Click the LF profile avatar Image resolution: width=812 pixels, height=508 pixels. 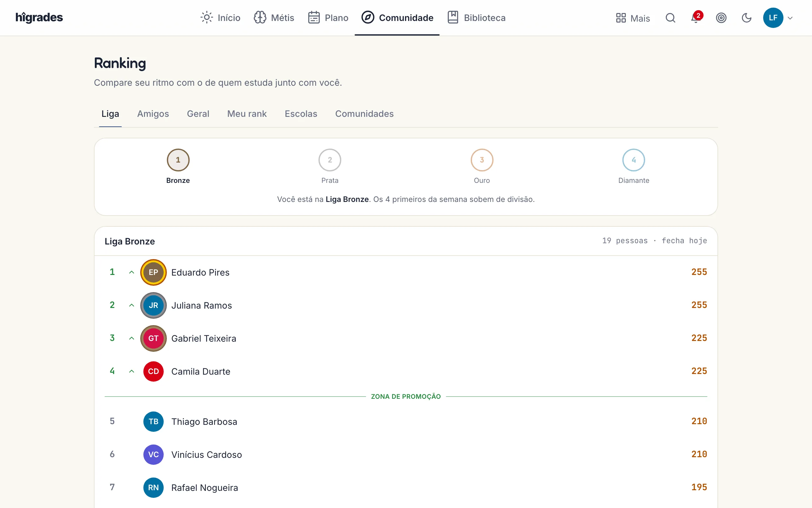(773, 18)
